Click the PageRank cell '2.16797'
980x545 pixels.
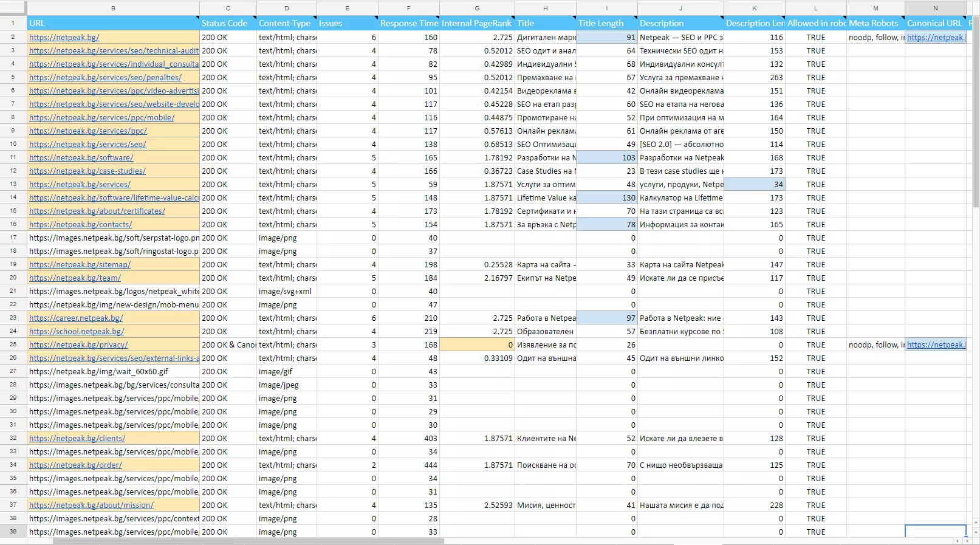click(x=477, y=278)
